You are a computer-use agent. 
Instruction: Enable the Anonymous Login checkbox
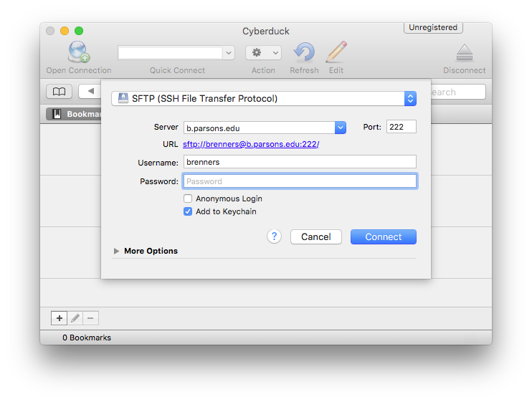coord(188,198)
